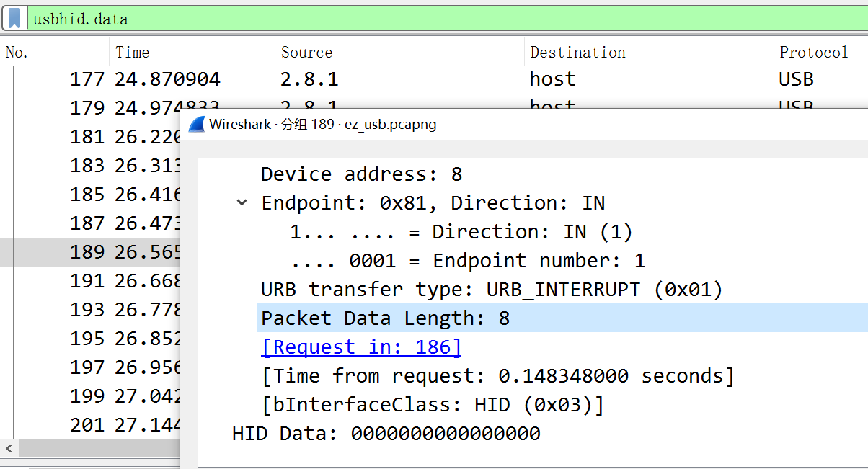This screenshot has width=868, height=469.
Task: Select packet number 177 row
Action: [87, 79]
